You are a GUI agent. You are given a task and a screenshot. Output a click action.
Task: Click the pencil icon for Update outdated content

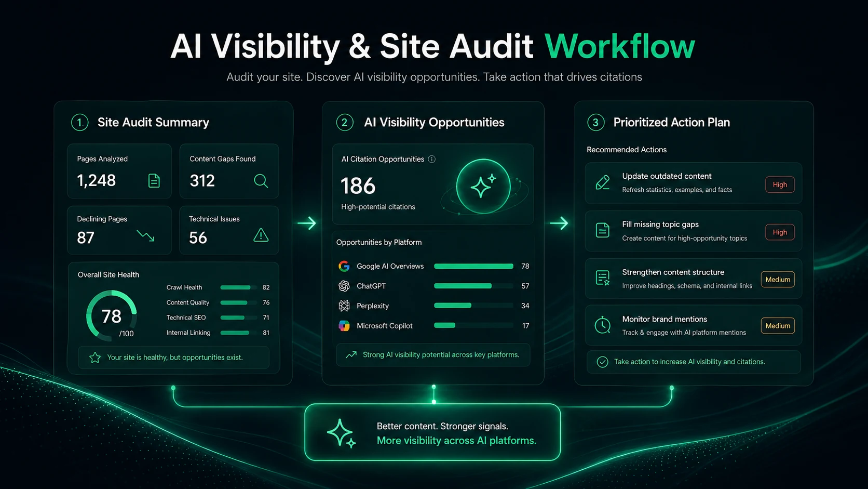(603, 182)
